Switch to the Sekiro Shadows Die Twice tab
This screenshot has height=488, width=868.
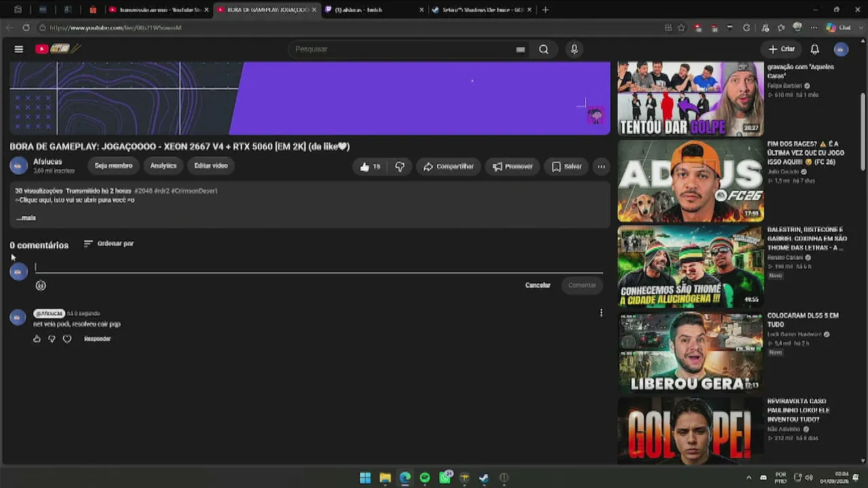[481, 9]
